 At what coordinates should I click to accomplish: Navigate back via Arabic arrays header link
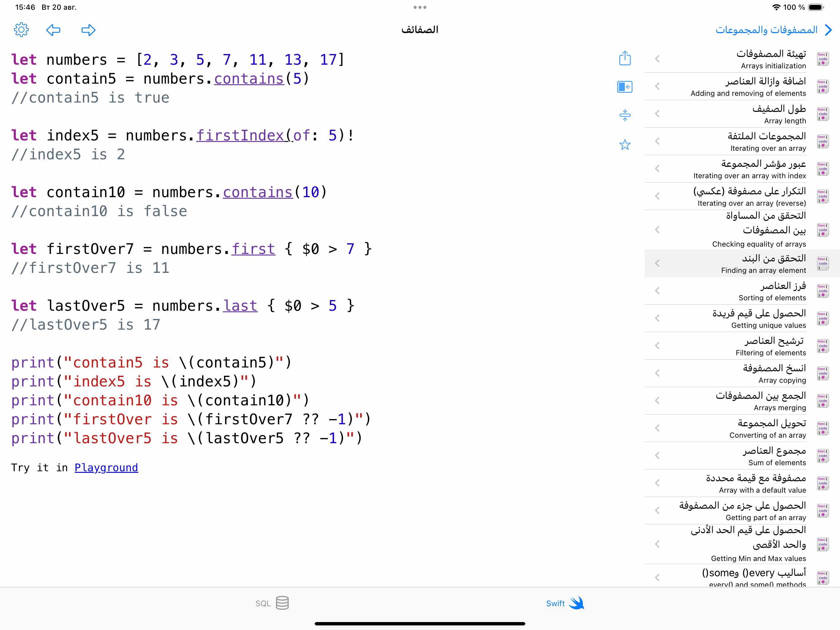coord(773,30)
